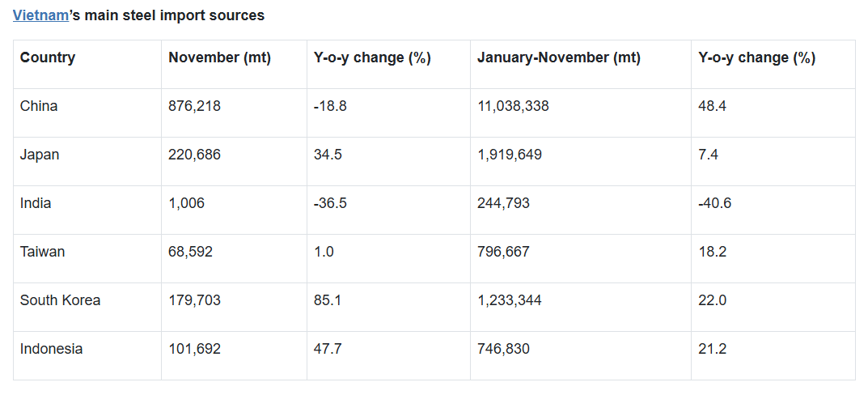Click the January-November (mt) column header
Screen dimensions: 868x395
558,57
